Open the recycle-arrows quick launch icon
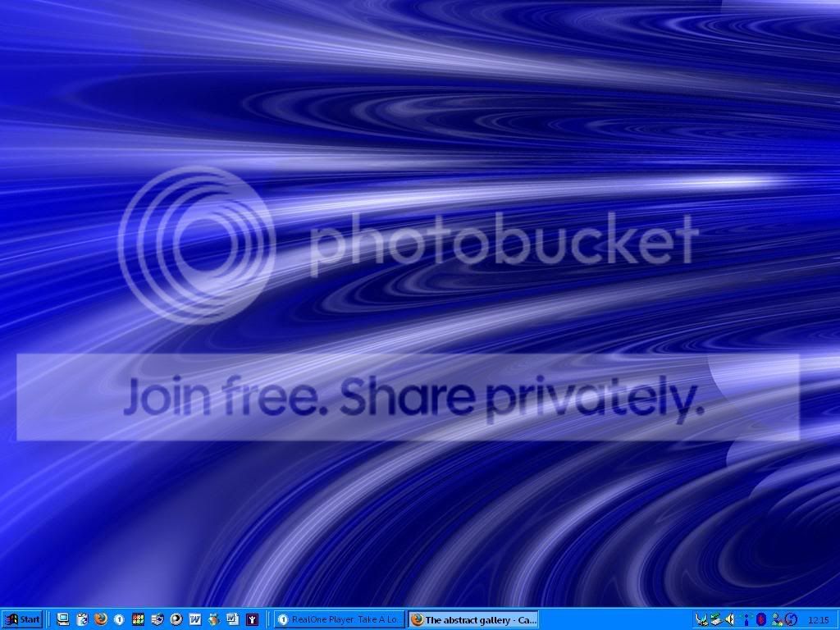This screenshot has width=840, height=630. [82, 619]
